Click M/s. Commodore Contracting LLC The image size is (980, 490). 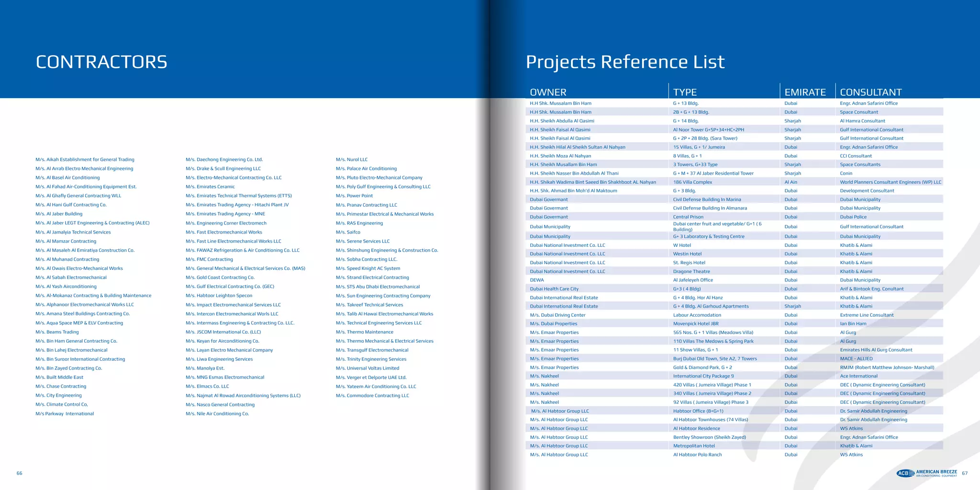372,396
